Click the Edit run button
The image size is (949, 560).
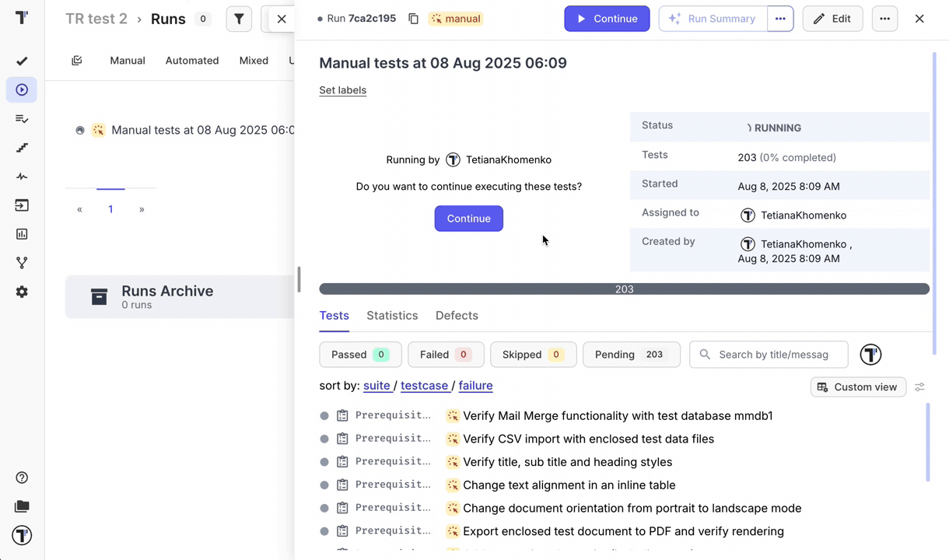(x=832, y=19)
